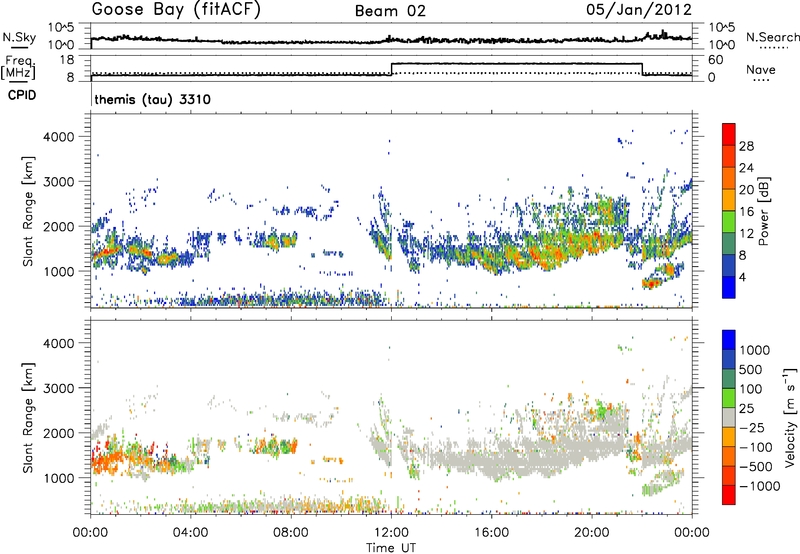Click the "16:00" time axis label

point(491,533)
